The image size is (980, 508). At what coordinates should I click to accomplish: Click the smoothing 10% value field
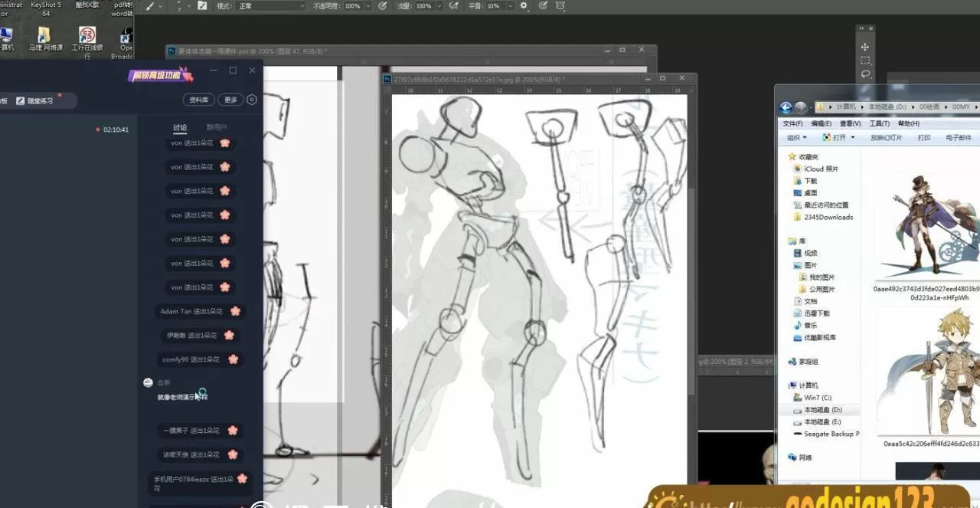494,6
